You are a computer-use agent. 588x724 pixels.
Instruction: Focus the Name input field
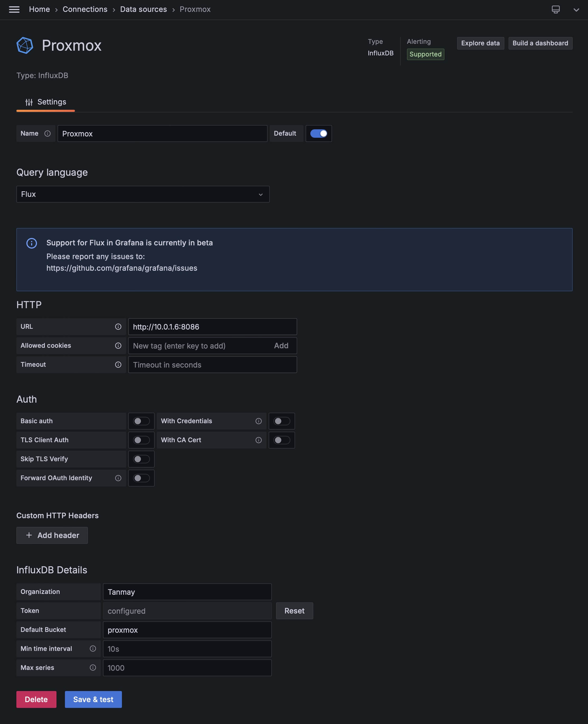[x=162, y=134]
